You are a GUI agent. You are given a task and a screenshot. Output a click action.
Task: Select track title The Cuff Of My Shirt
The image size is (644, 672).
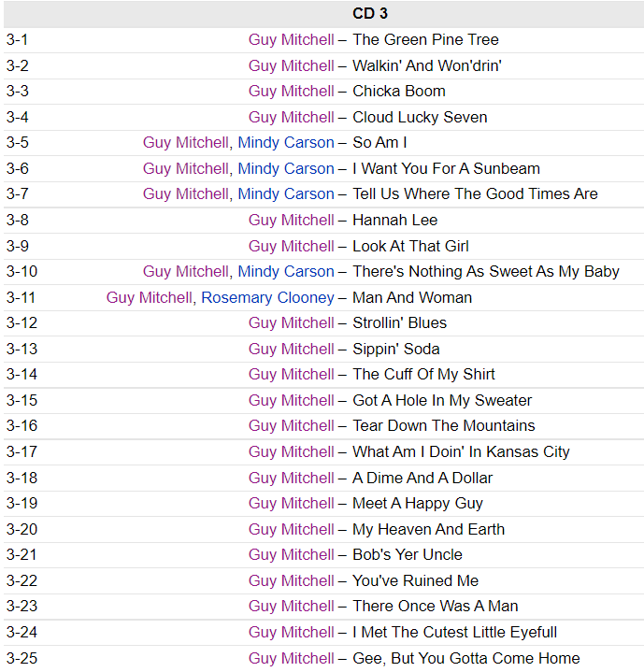click(423, 375)
